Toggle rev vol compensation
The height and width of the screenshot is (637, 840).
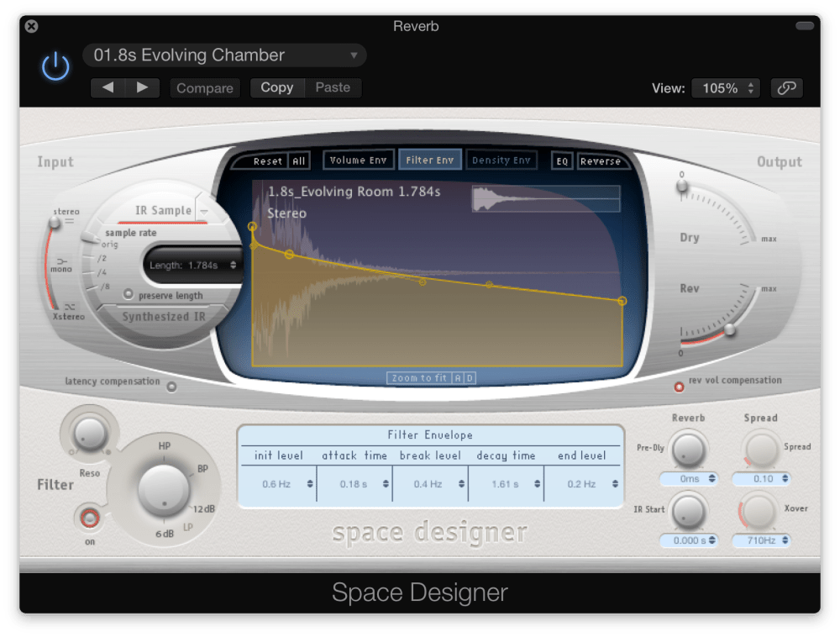678,387
